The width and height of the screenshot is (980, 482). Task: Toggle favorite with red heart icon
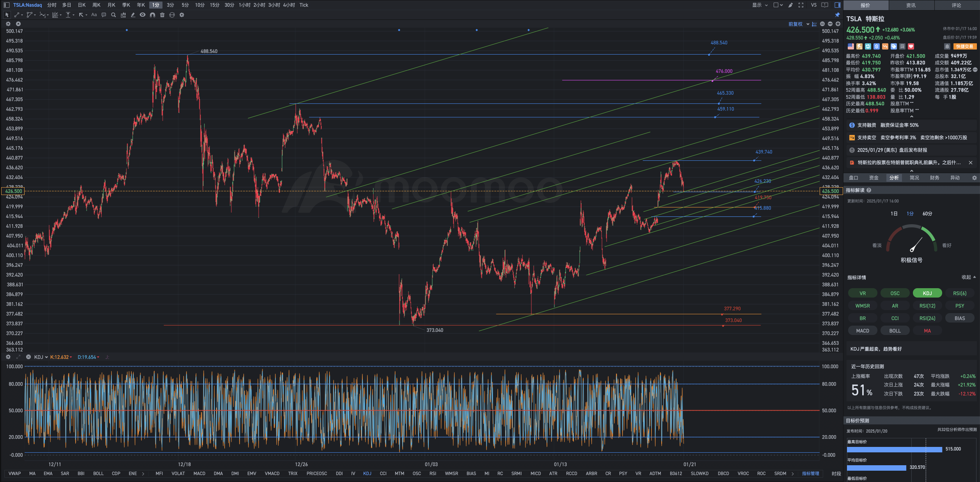[x=911, y=46]
